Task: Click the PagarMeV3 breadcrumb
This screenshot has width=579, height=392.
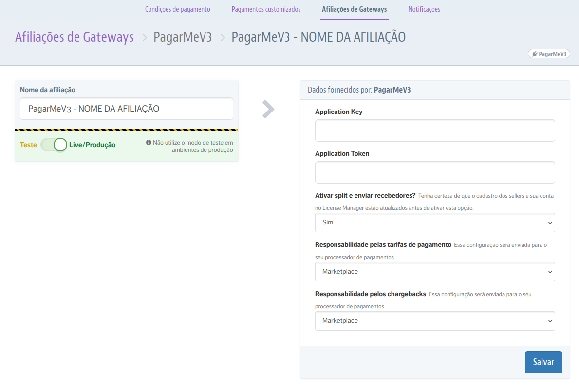Action: tap(183, 37)
